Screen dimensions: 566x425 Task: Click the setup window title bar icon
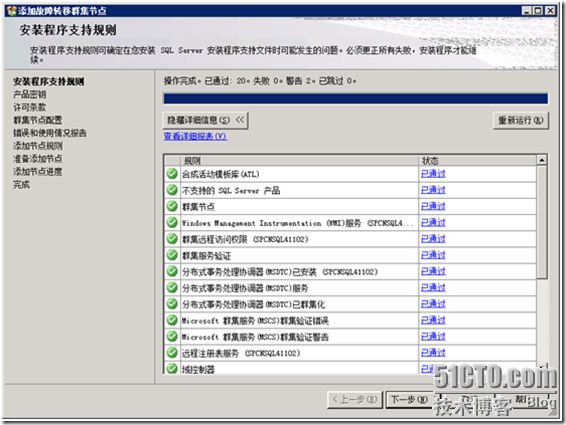click(12, 11)
